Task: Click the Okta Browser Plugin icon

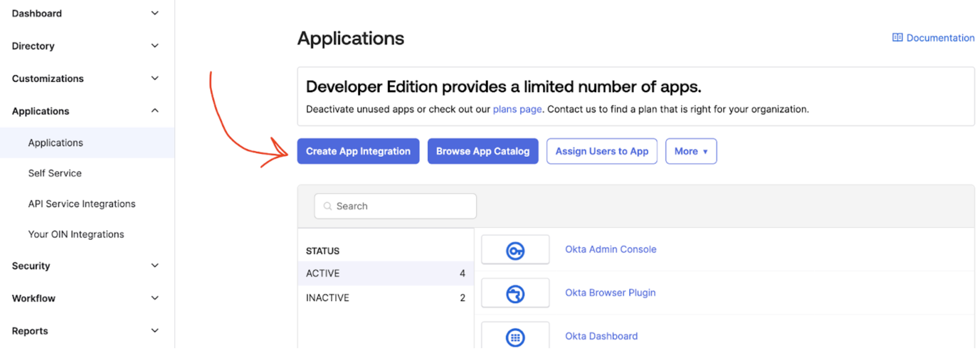Action: 515,294
